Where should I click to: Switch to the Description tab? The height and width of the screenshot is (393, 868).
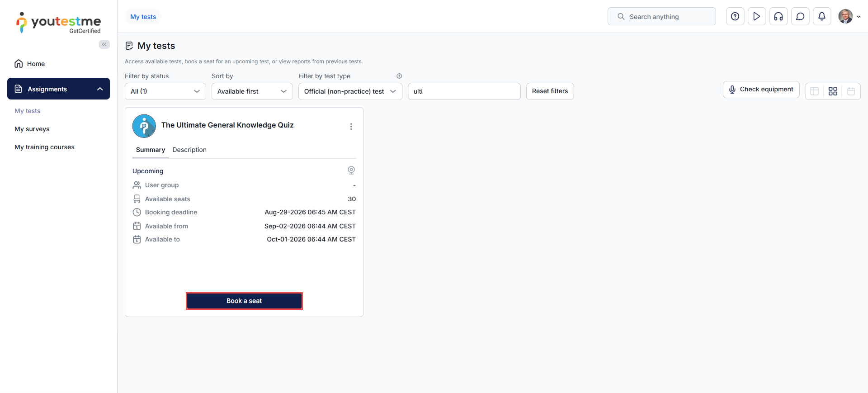[x=189, y=150]
